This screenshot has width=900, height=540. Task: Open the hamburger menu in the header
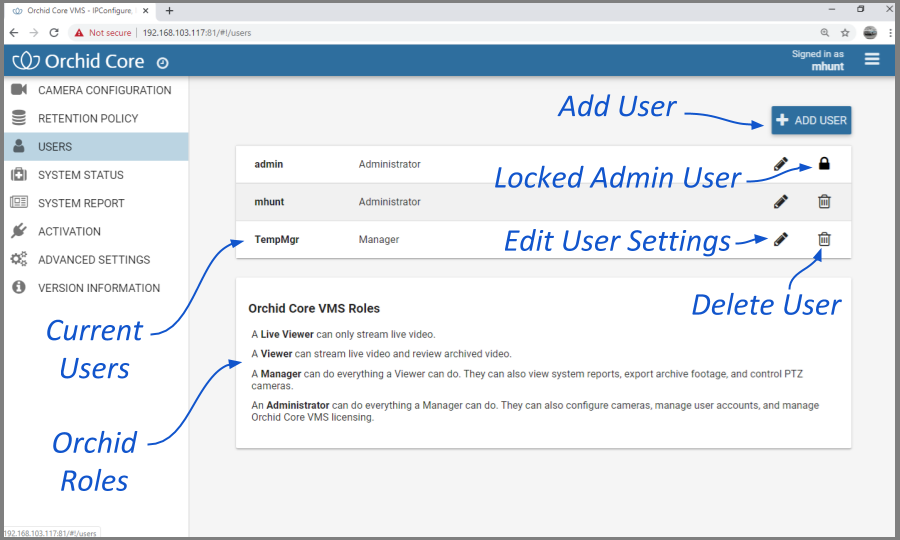click(872, 59)
